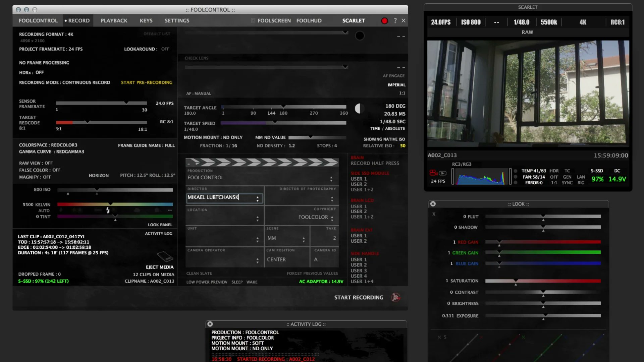Click the half-moon shutter angle icon

point(359,108)
